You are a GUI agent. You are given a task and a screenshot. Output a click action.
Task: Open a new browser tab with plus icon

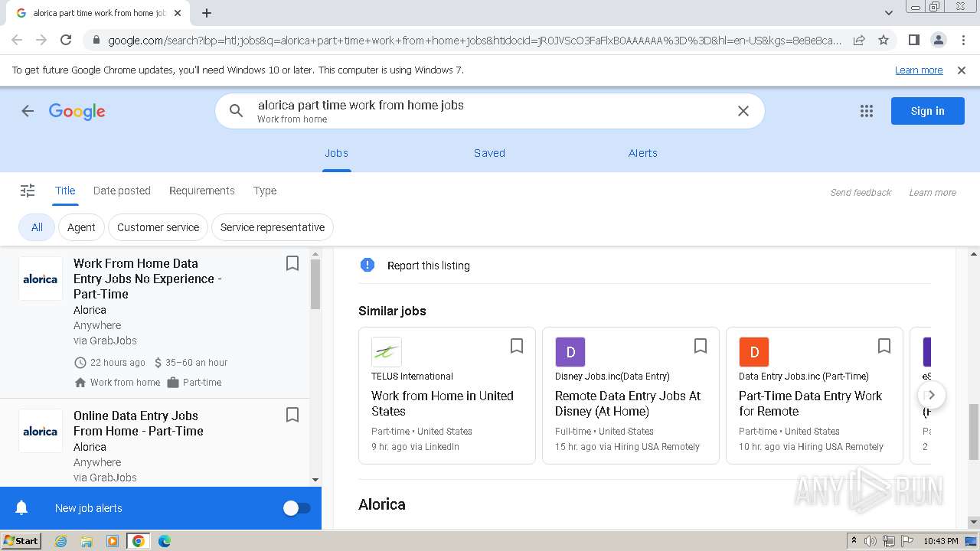pos(207,13)
